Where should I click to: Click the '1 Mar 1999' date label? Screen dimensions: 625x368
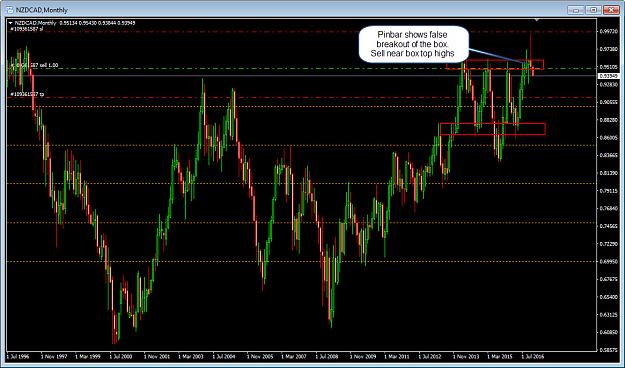tap(88, 356)
